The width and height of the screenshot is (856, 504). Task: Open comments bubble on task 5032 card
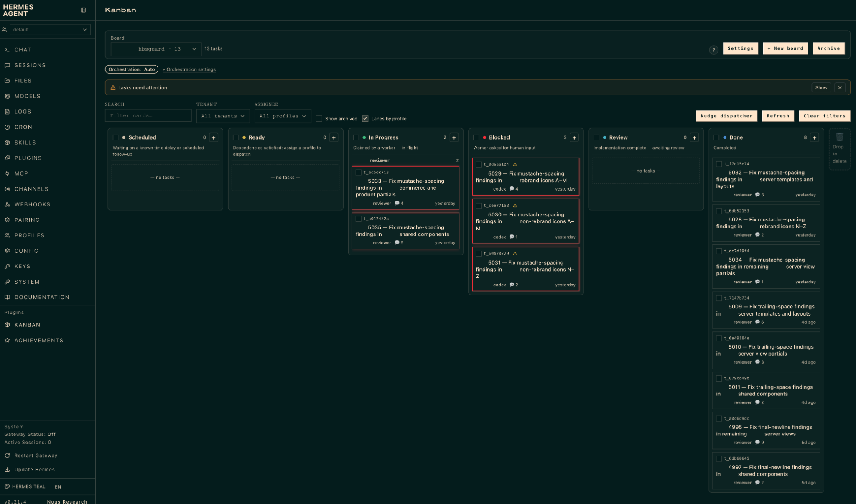pyautogui.click(x=757, y=195)
